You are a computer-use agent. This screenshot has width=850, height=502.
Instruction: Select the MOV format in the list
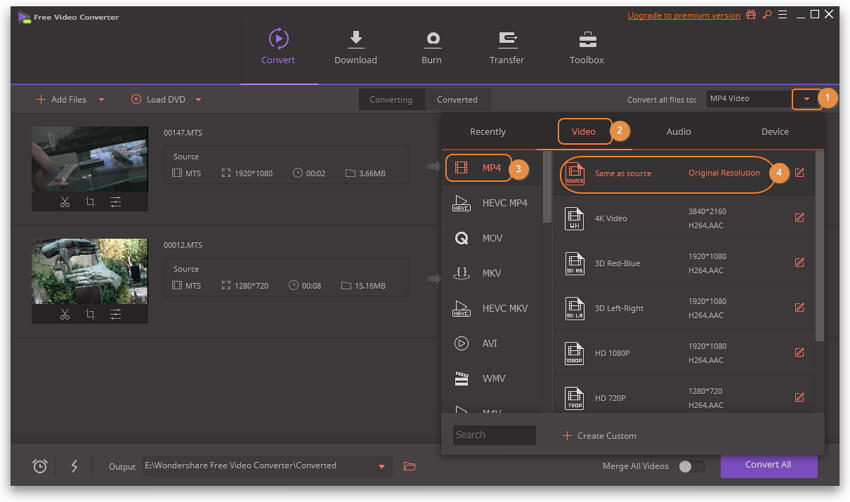click(491, 238)
